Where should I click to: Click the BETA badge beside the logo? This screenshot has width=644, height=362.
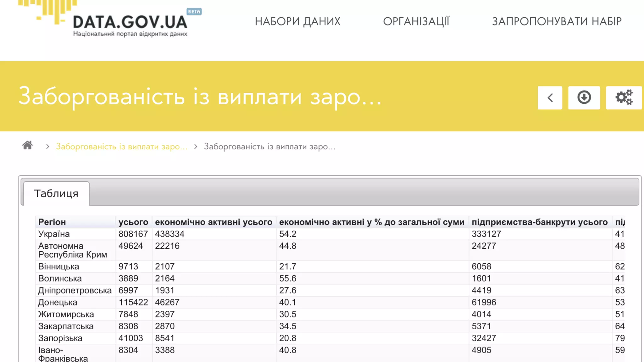[194, 12]
